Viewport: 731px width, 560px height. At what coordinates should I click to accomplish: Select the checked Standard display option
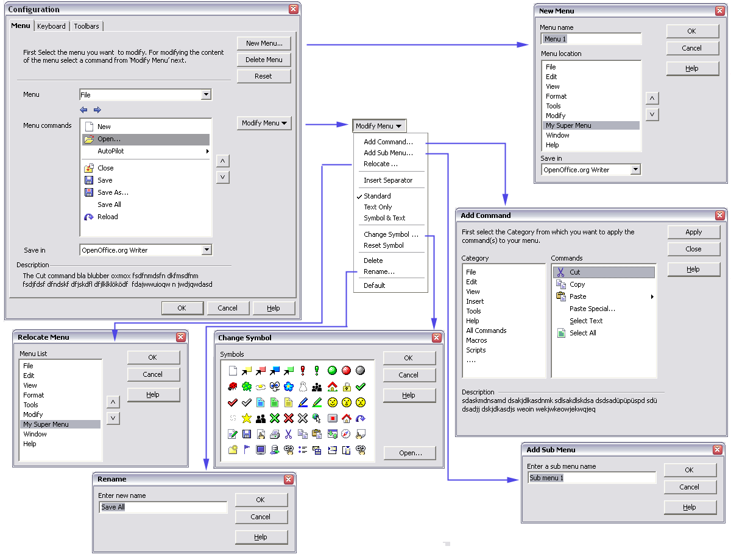[x=377, y=196]
